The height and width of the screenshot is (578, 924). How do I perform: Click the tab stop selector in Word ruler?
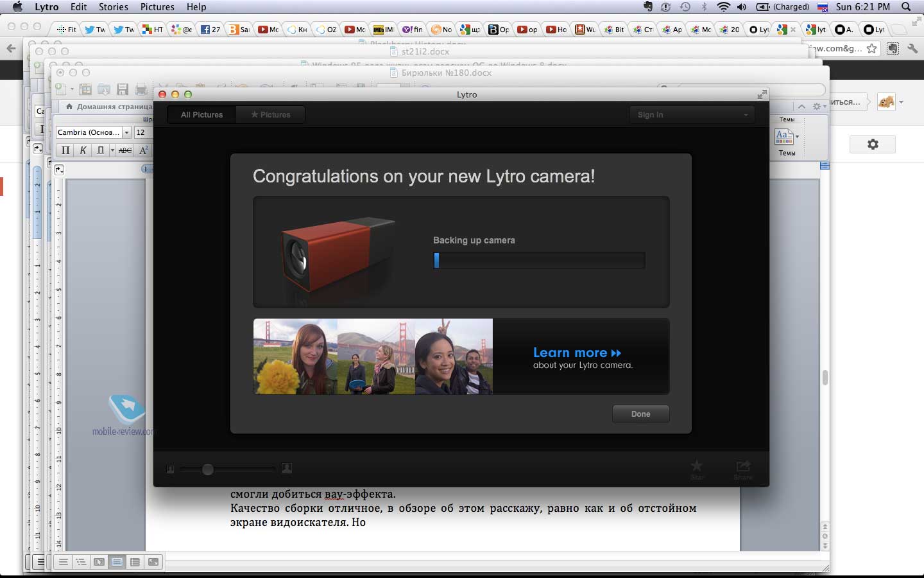tap(59, 170)
